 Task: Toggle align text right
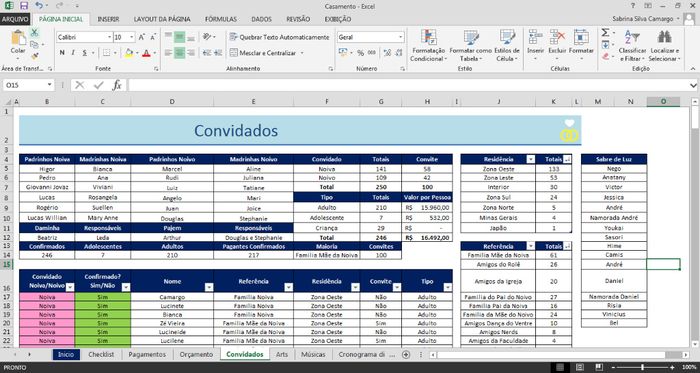pos(191,53)
